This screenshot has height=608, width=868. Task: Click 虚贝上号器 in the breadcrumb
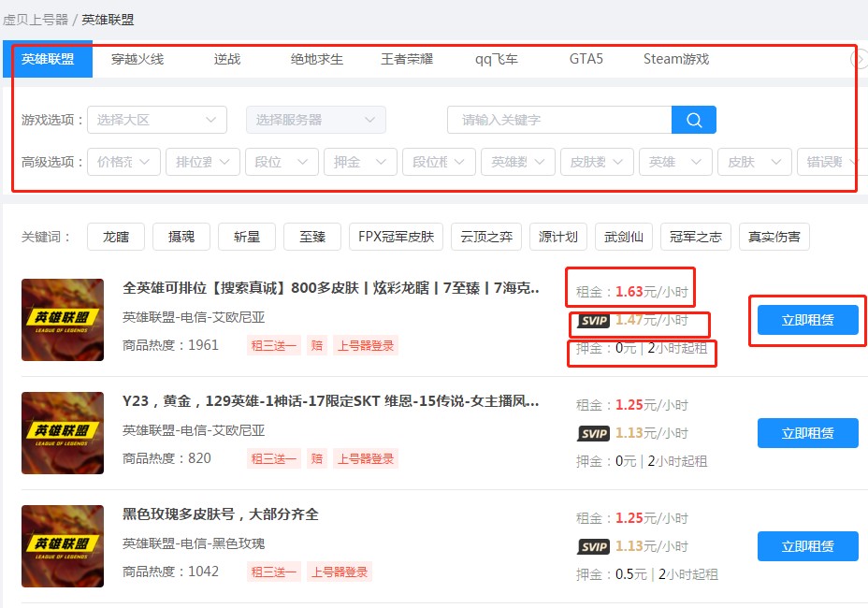36,20
